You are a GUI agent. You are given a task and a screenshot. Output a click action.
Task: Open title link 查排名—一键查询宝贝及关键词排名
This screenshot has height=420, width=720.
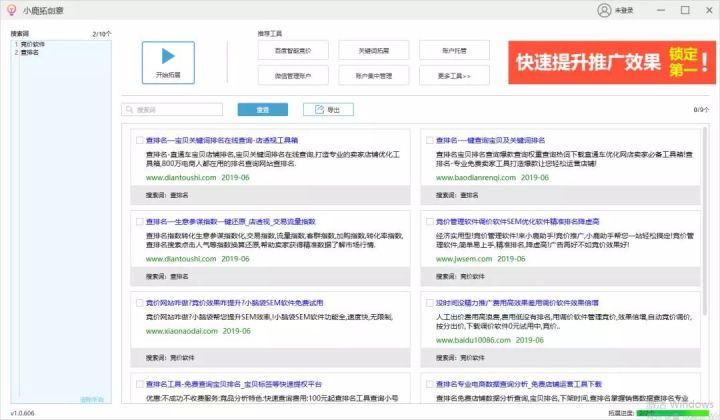click(490, 140)
